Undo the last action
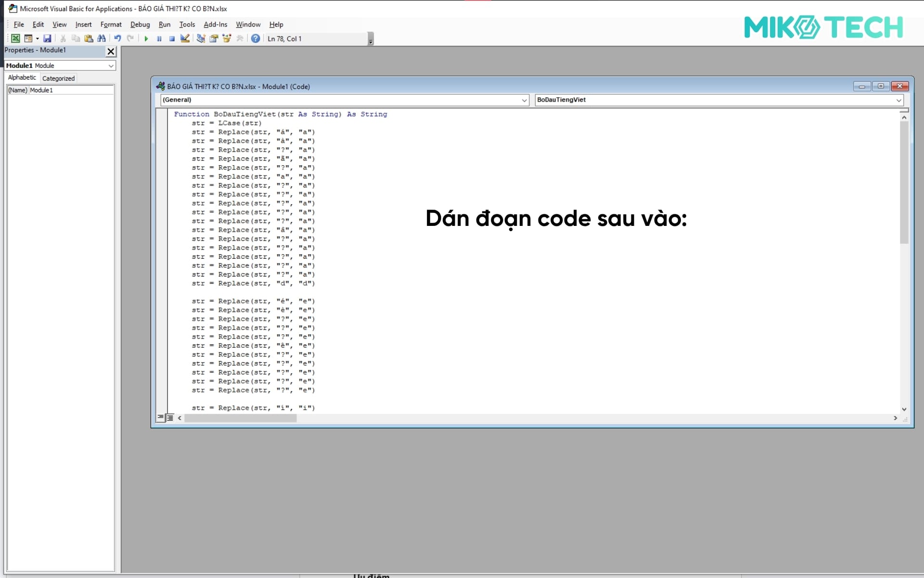Image resolution: width=924 pixels, height=578 pixels. click(117, 39)
